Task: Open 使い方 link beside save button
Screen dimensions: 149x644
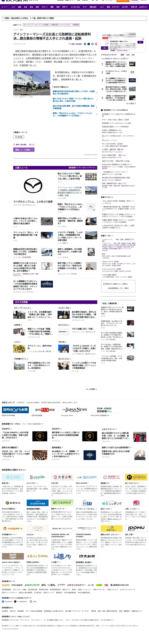Action: [32, 145]
